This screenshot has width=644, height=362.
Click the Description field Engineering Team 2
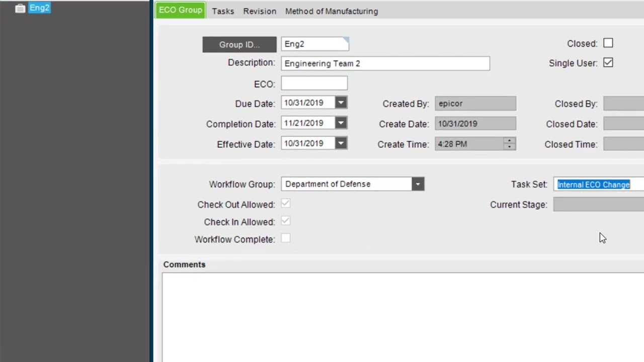pos(385,63)
